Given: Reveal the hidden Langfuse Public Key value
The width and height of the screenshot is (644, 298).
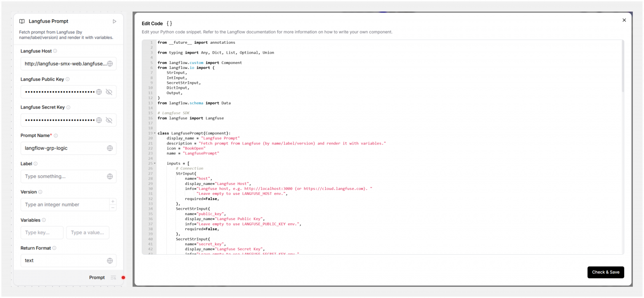Looking at the screenshot, I should tap(109, 92).
